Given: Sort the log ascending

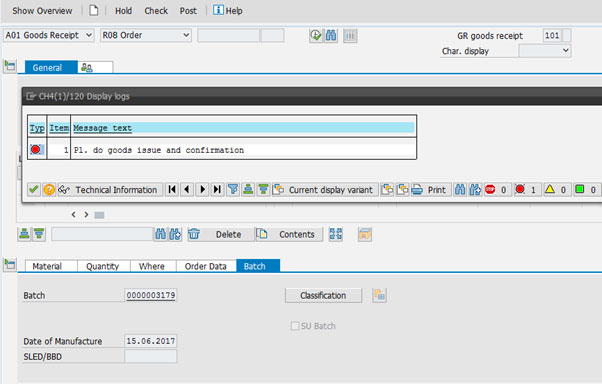Looking at the screenshot, I should [248, 189].
